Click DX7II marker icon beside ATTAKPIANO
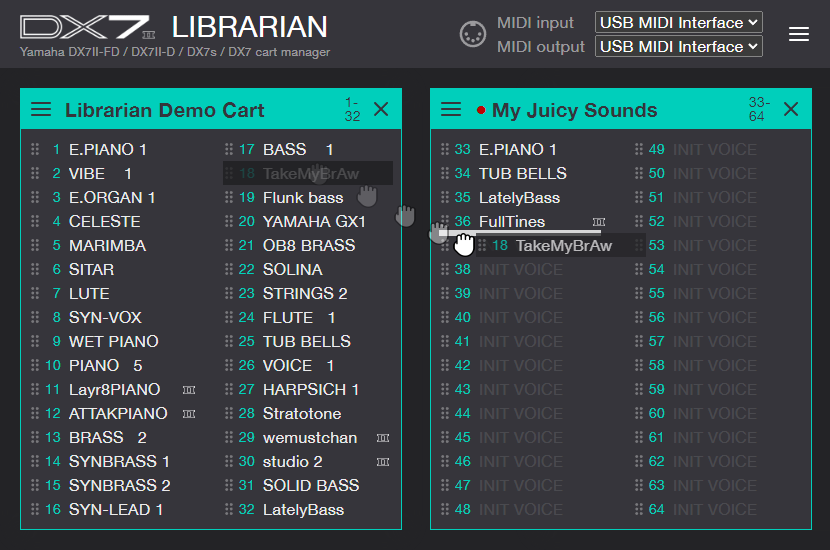The width and height of the screenshot is (830, 550). (189, 414)
